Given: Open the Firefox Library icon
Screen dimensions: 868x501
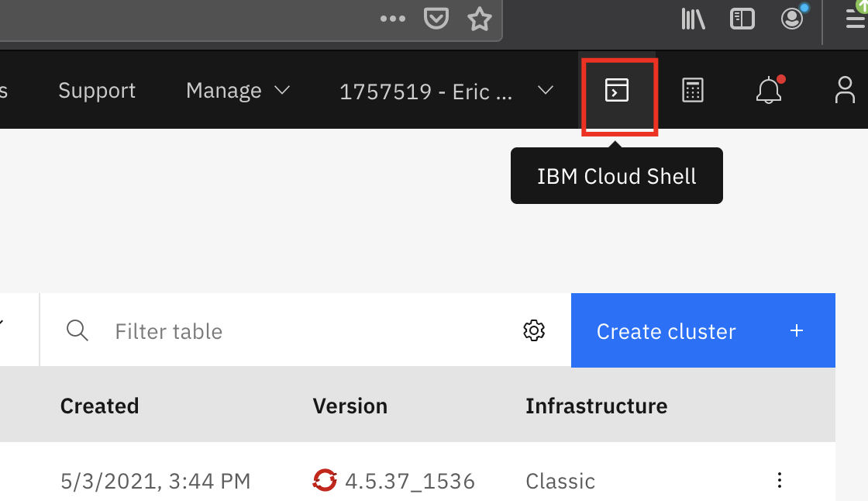Looking at the screenshot, I should (x=693, y=19).
